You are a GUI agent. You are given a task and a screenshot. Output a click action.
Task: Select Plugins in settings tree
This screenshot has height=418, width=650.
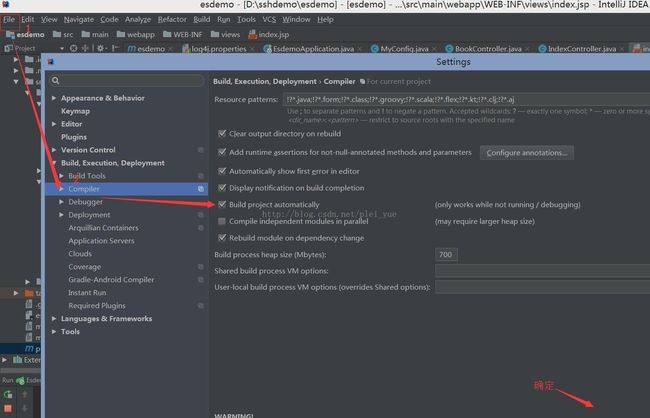74,137
